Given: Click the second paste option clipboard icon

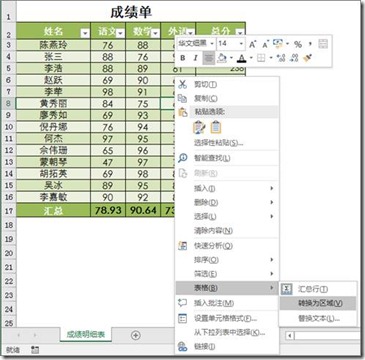Looking at the screenshot, I should click(x=216, y=127).
